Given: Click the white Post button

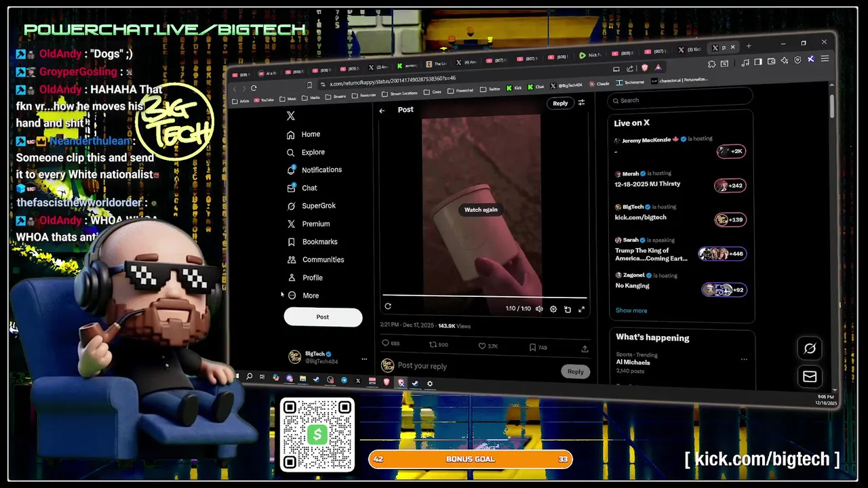Looking at the screenshot, I should 323,317.
